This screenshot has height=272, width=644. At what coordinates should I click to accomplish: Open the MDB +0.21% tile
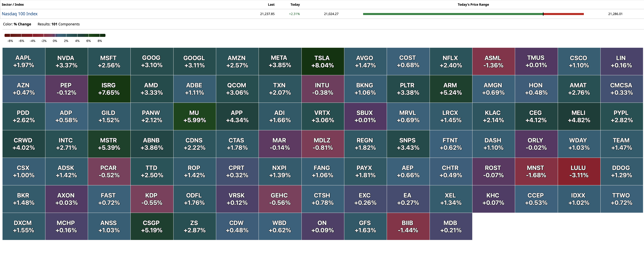pos(451,226)
